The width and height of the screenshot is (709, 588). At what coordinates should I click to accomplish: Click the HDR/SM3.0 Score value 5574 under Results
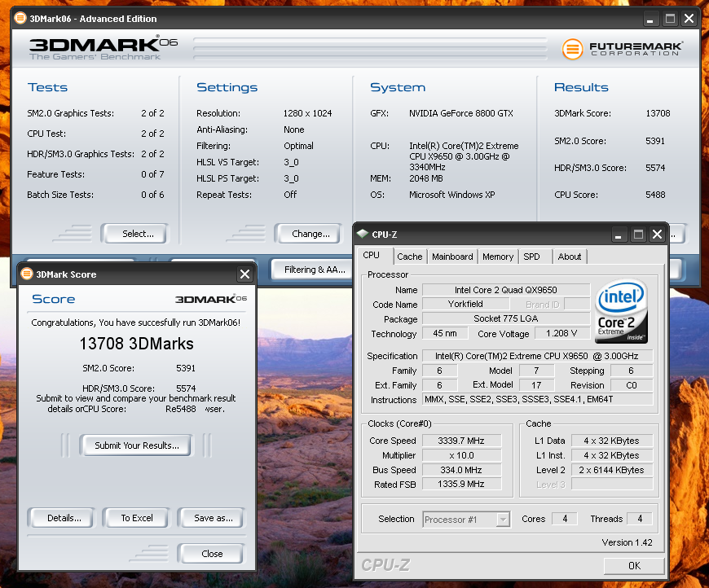point(655,168)
